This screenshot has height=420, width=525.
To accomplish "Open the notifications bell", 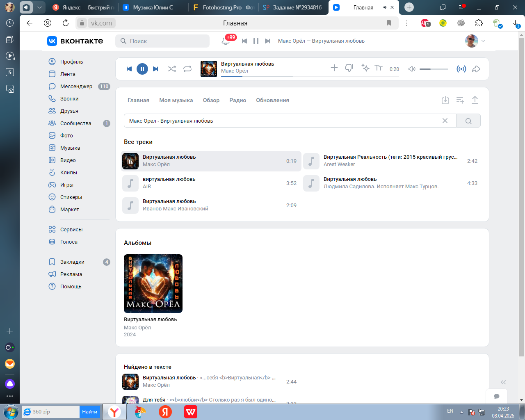I will click(226, 41).
